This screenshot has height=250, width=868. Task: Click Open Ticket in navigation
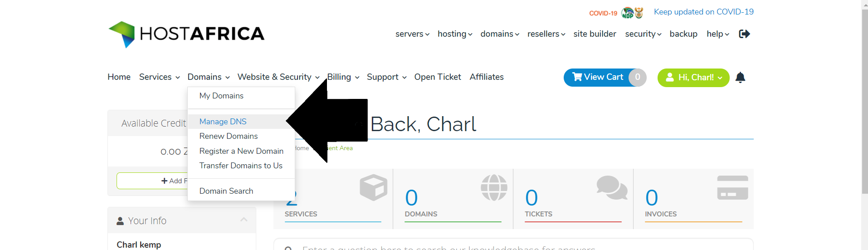click(437, 77)
